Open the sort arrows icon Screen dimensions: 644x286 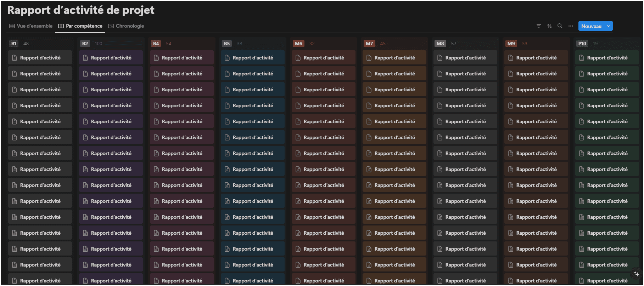[549, 26]
